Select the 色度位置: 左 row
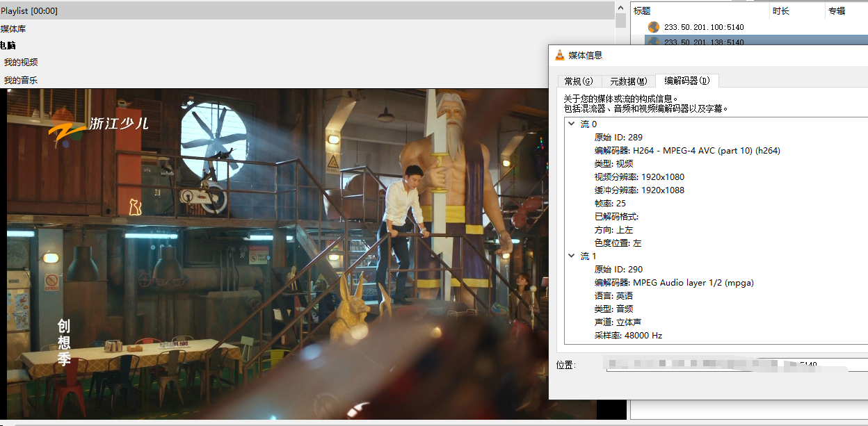 pos(618,243)
